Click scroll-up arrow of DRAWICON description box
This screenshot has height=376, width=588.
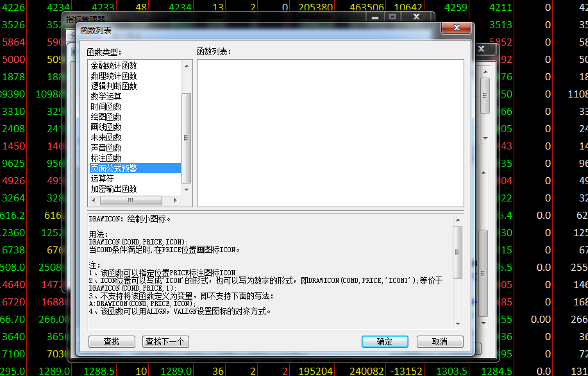(458, 219)
